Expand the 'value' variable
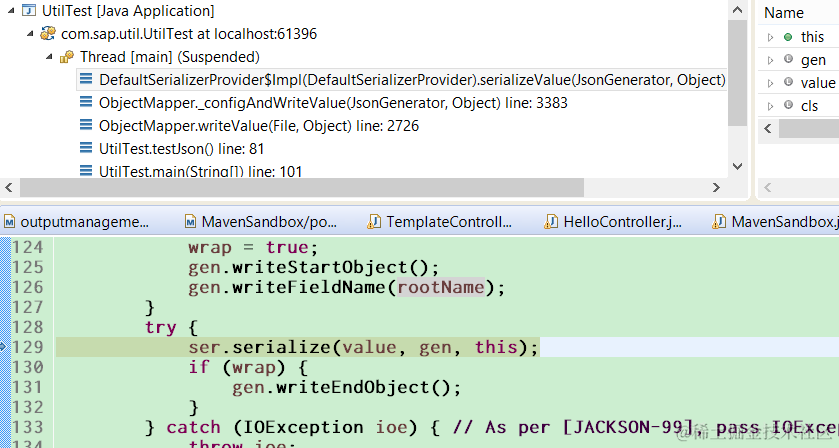Viewport: 839px width, 448px height. 771,83
